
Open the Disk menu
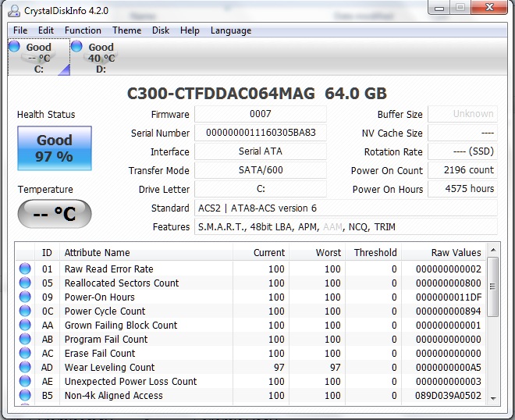pyautogui.click(x=161, y=30)
